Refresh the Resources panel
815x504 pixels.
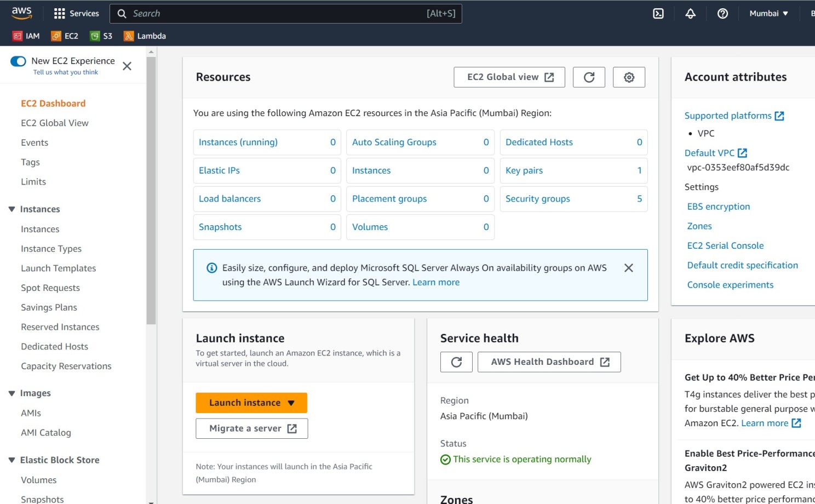pyautogui.click(x=589, y=77)
